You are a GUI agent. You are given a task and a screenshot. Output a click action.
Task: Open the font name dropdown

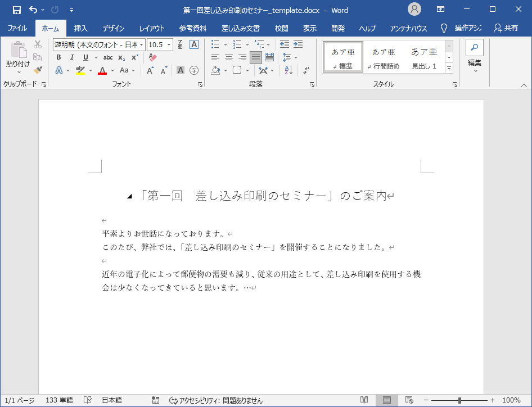141,44
